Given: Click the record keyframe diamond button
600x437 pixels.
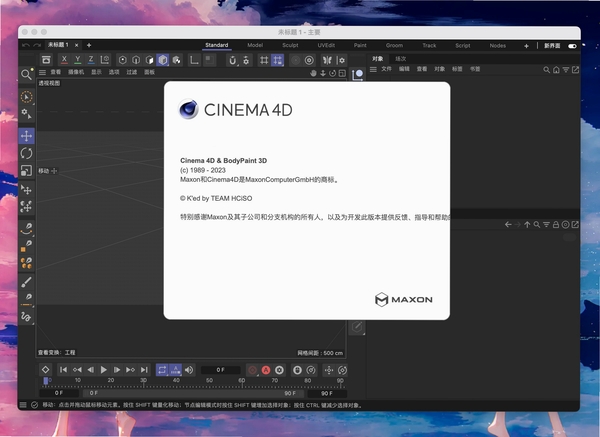Looking at the screenshot, I should pos(46,370).
